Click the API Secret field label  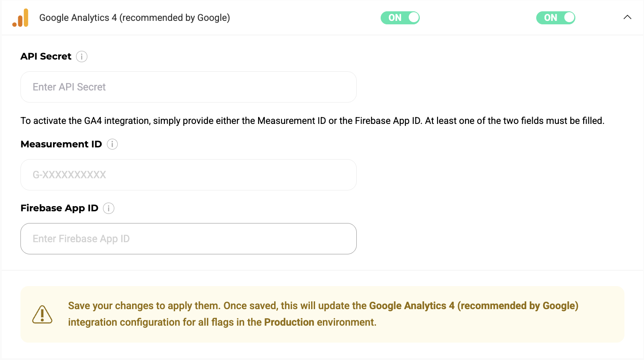46,57
